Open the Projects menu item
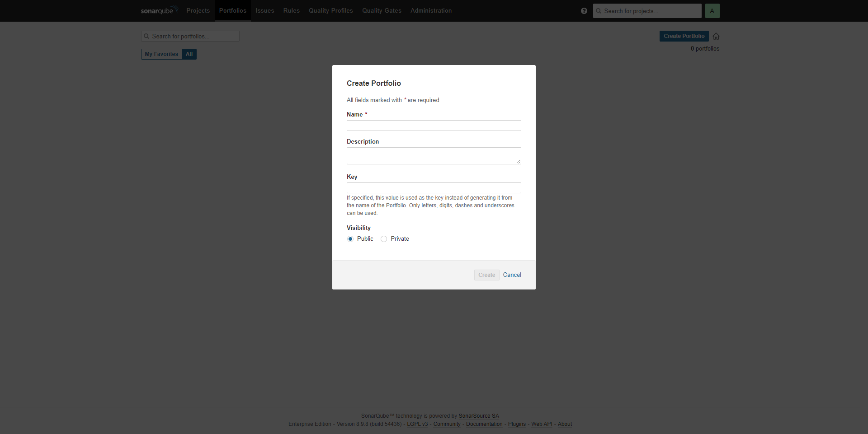Screen dimensions: 868x434 [x=198, y=11]
